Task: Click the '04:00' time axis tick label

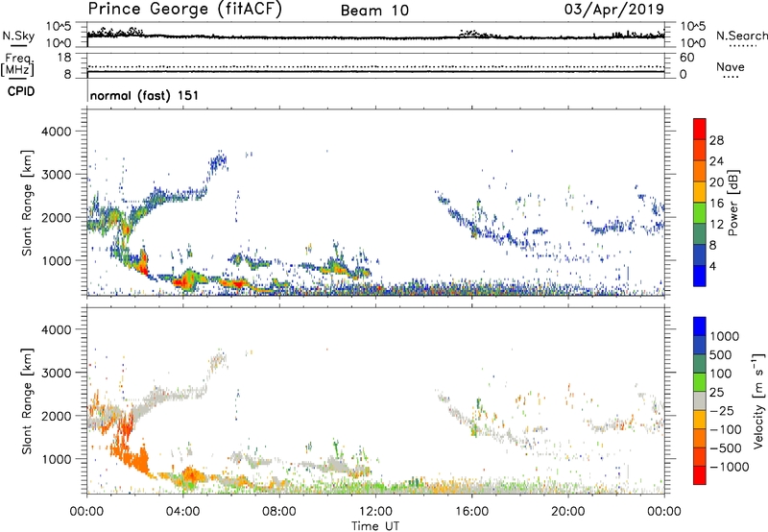Action: point(182,512)
